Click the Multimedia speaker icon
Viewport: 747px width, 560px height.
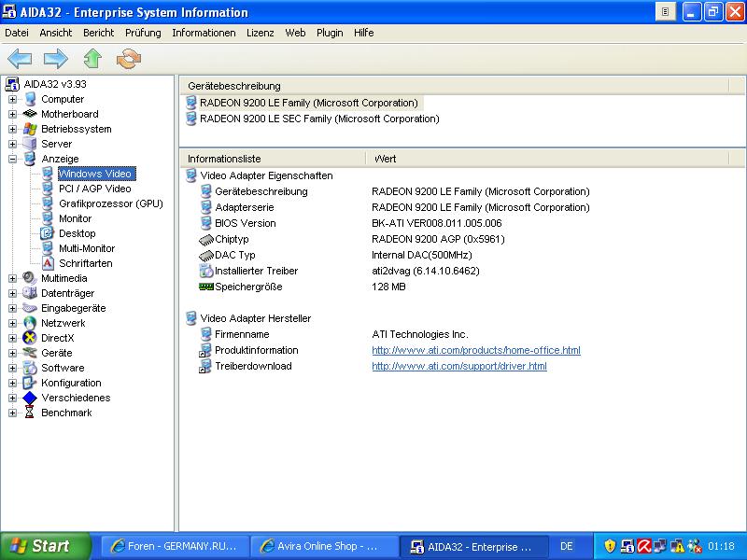(30, 278)
